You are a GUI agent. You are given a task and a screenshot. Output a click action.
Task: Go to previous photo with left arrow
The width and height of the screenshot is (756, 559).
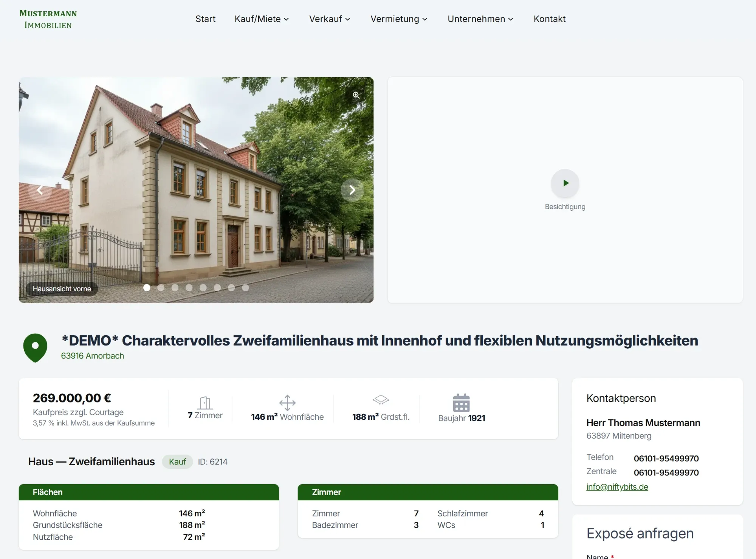point(40,190)
